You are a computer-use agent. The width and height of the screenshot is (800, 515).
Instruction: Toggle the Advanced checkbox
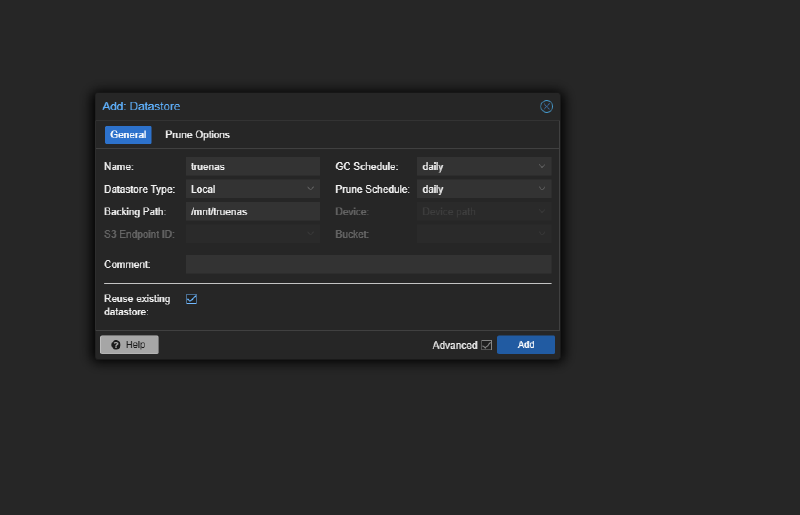487,345
